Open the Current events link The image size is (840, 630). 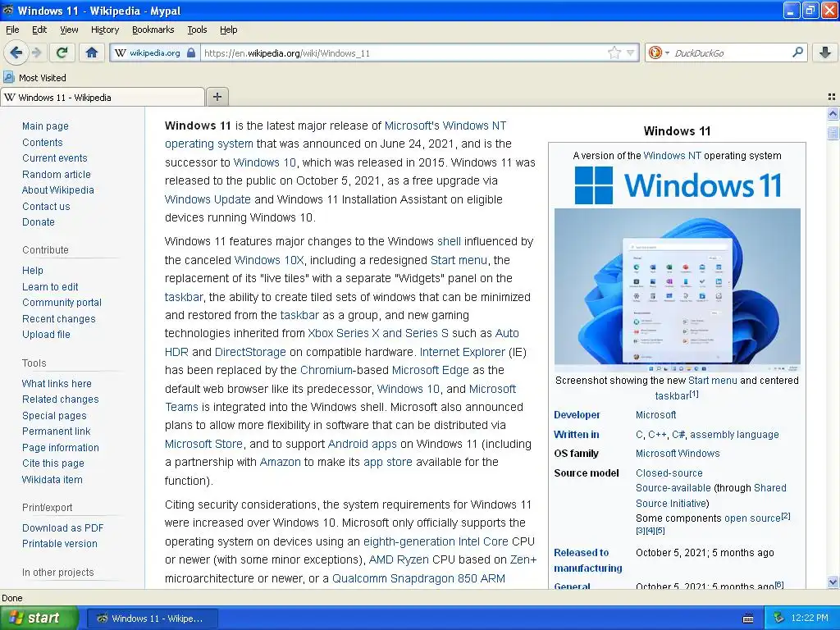click(55, 158)
